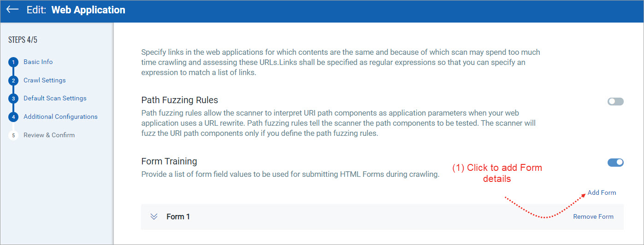
Task: Select Additional Configurations step
Action: (x=60, y=117)
